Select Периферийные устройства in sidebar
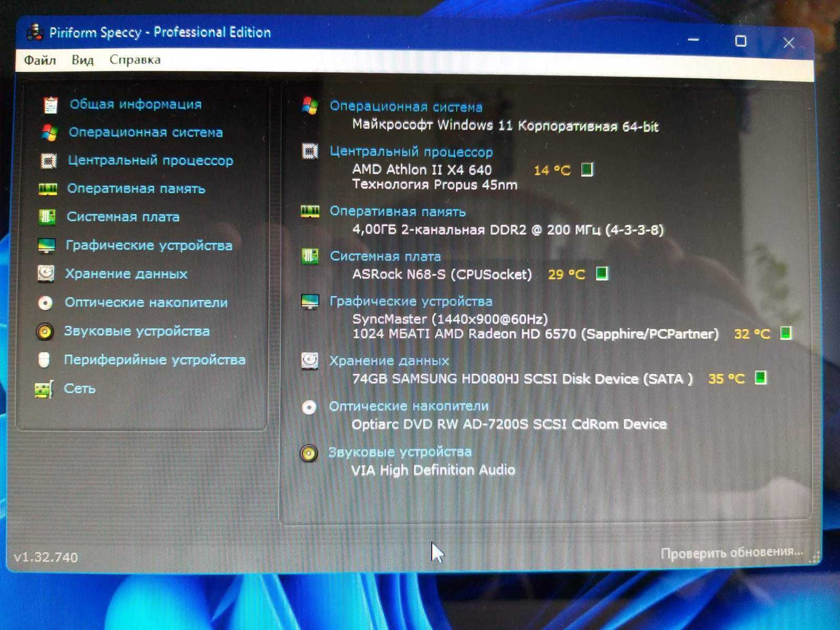The image size is (840, 630). tap(154, 360)
